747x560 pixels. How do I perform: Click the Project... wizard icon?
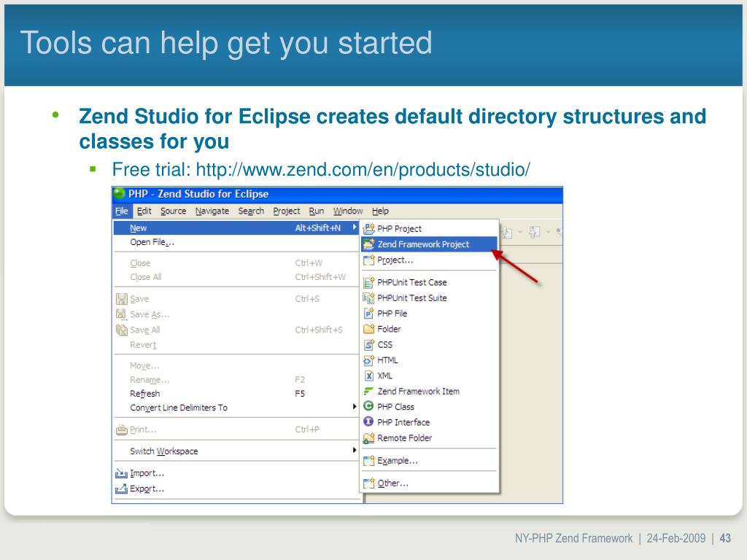pos(368,260)
